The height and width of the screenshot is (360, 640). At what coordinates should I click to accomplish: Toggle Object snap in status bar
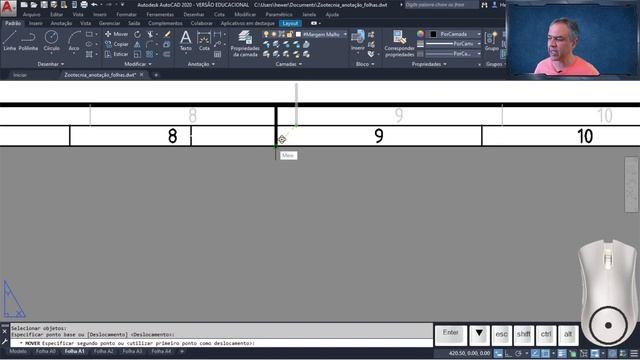coord(545,353)
